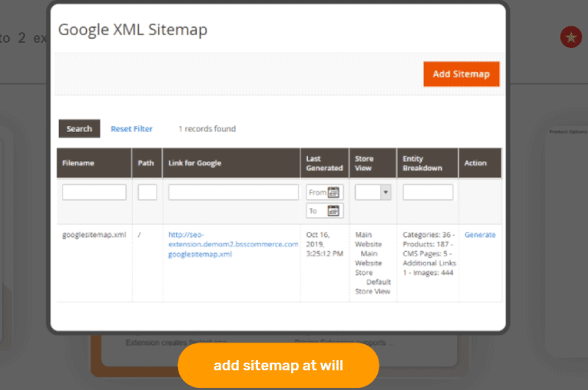Screen dimensions: 588x390
Task: Focus the Link for Google filter input
Action: point(233,192)
